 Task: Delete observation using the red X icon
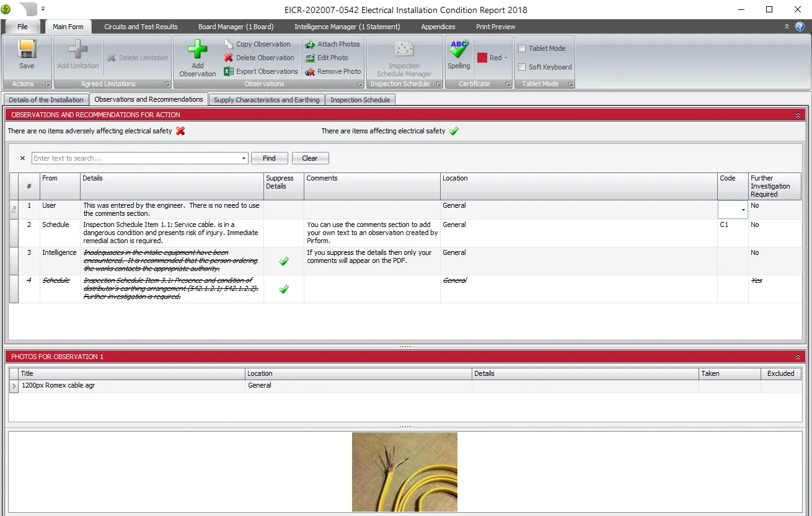229,58
